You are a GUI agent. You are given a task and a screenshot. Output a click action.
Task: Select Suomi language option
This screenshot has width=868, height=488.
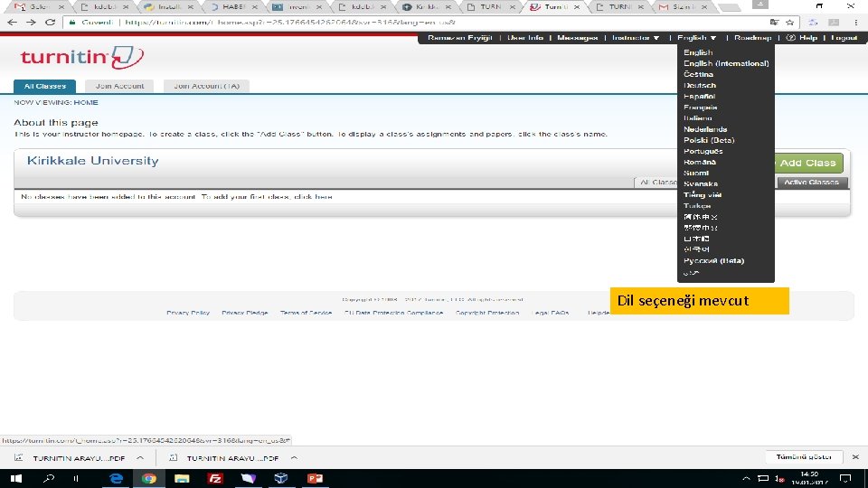click(x=696, y=174)
